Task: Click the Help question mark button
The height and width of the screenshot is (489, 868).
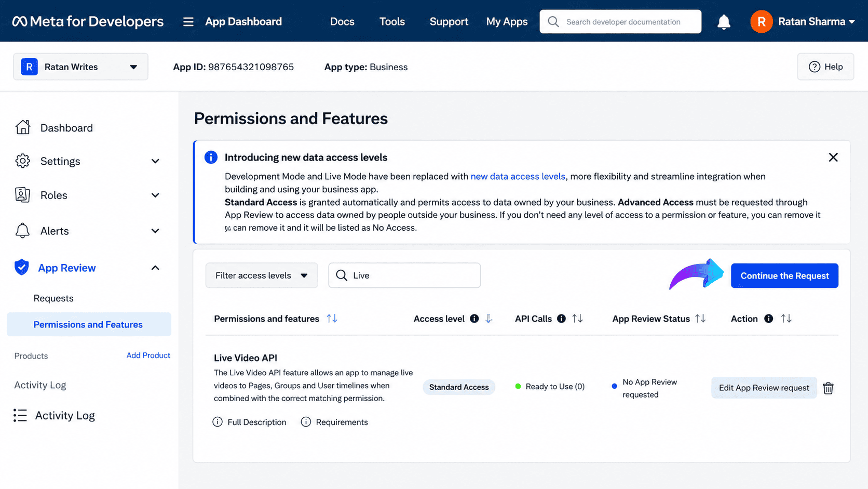Action: click(825, 67)
